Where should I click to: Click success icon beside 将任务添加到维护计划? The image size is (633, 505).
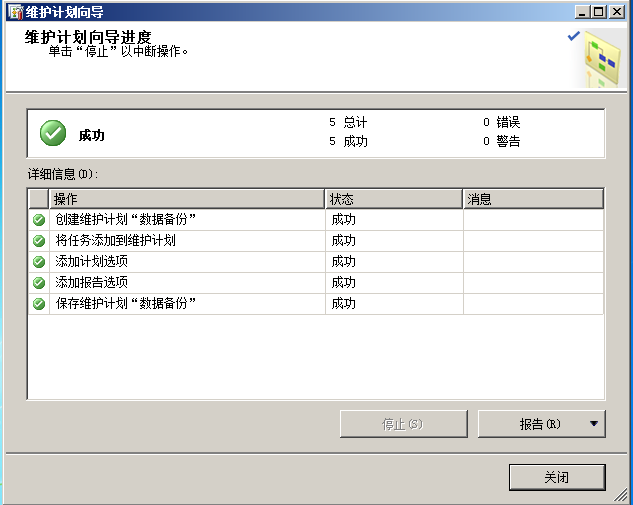pyautogui.click(x=39, y=241)
